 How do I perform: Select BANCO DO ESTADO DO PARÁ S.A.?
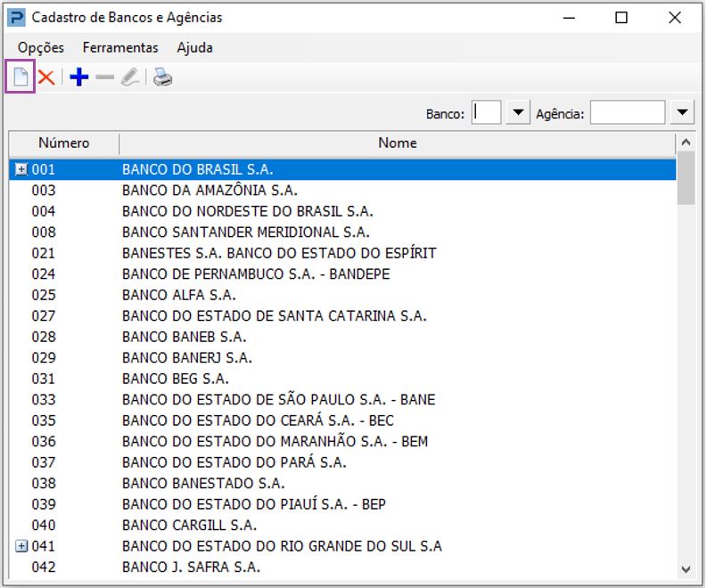pyautogui.click(x=342, y=462)
